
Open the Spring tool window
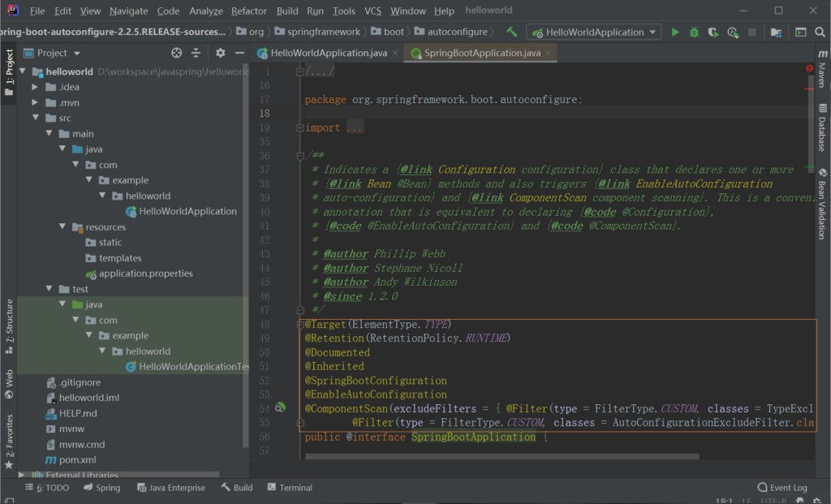(x=101, y=488)
